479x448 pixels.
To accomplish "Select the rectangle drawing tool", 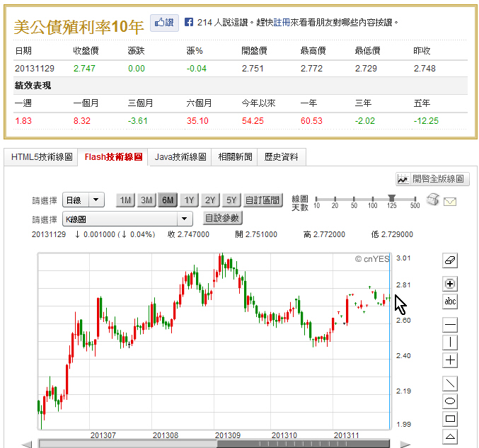I will point(450,419).
